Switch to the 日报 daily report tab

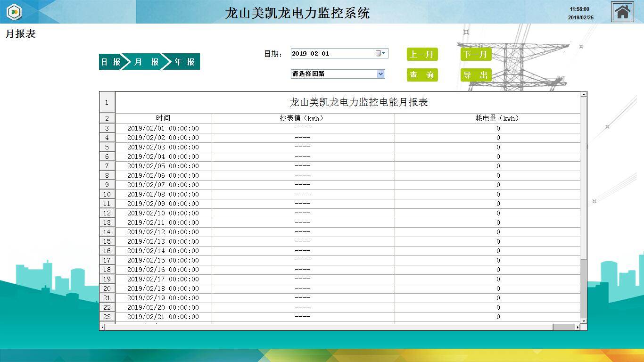(111, 62)
